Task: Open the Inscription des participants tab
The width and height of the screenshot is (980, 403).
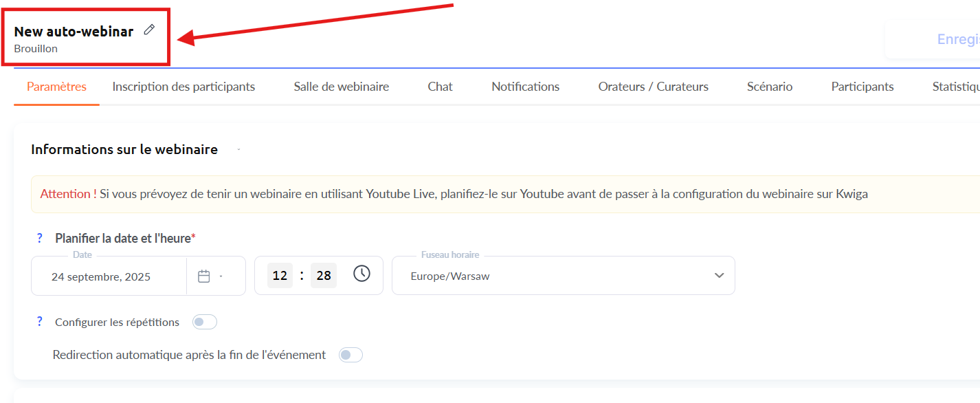Action: coord(183,87)
